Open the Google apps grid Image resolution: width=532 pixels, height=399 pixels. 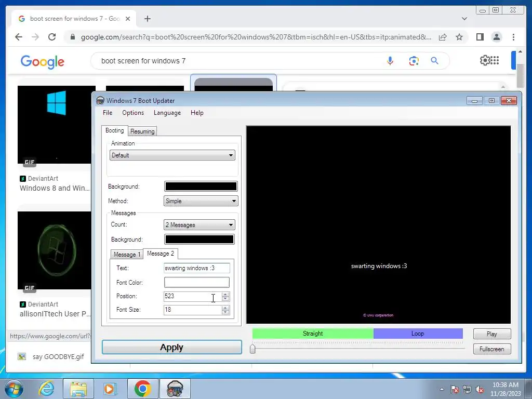pyautogui.click(x=495, y=60)
